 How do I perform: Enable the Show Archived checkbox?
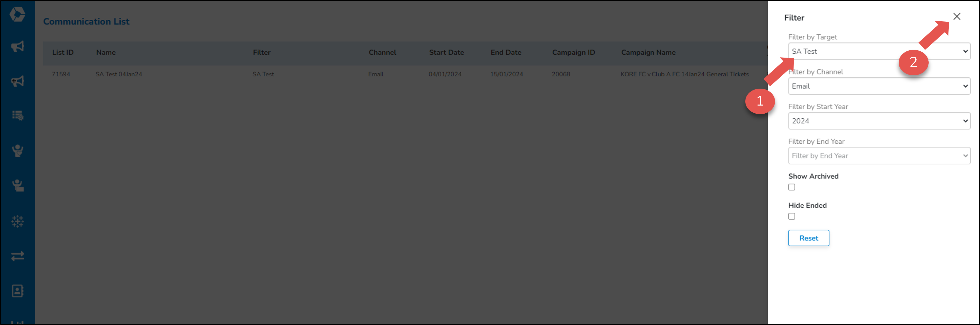(x=792, y=187)
